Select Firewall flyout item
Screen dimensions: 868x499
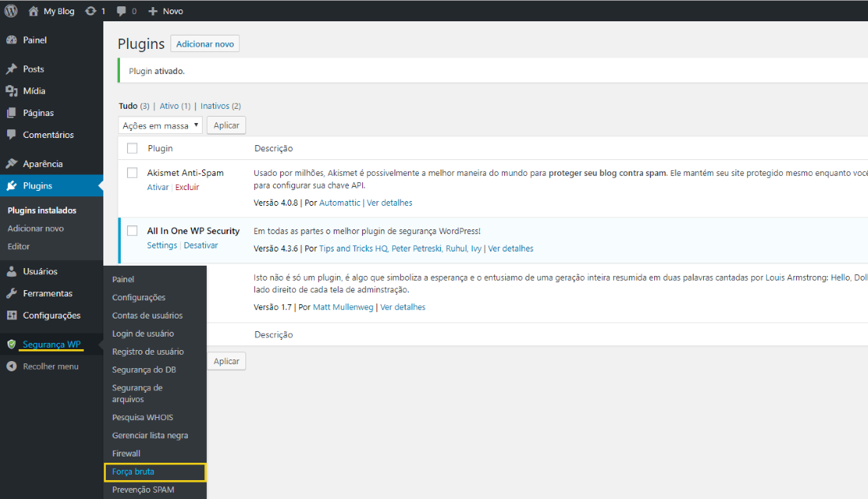point(126,453)
